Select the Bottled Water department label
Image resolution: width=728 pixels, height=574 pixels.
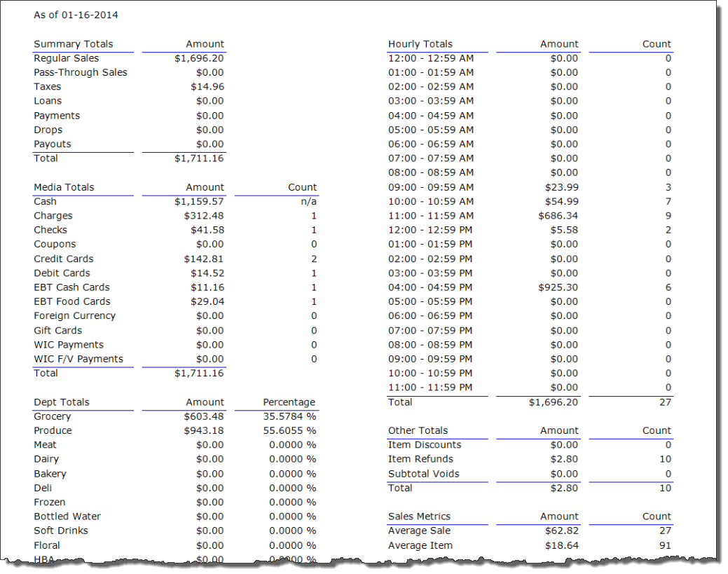pyautogui.click(x=67, y=517)
